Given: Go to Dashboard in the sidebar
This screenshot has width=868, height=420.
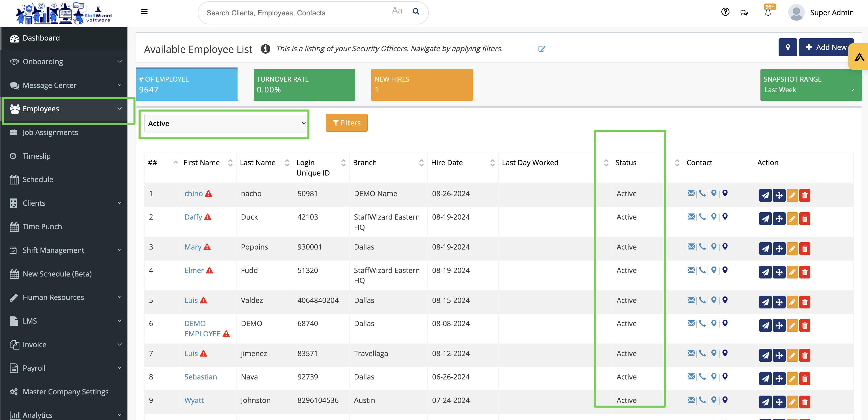Looking at the screenshot, I should click(x=64, y=38).
